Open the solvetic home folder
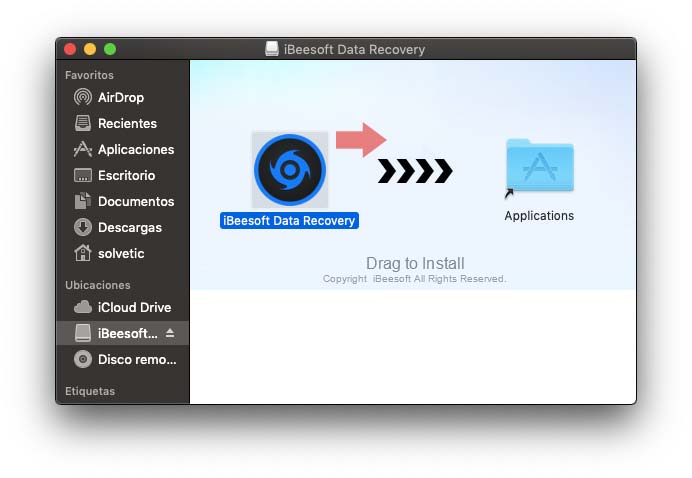692x478 pixels. (x=123, y=253)
